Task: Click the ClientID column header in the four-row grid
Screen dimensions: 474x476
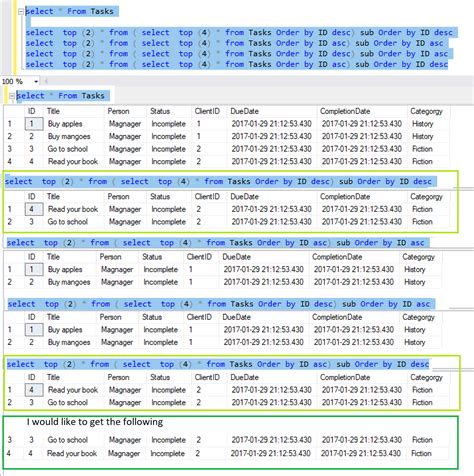Action: coord(207,111)
